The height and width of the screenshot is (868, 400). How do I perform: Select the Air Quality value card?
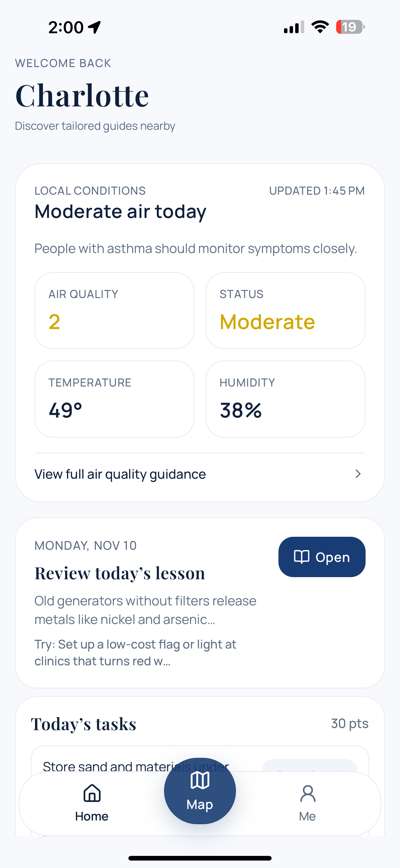click(114, 310)
